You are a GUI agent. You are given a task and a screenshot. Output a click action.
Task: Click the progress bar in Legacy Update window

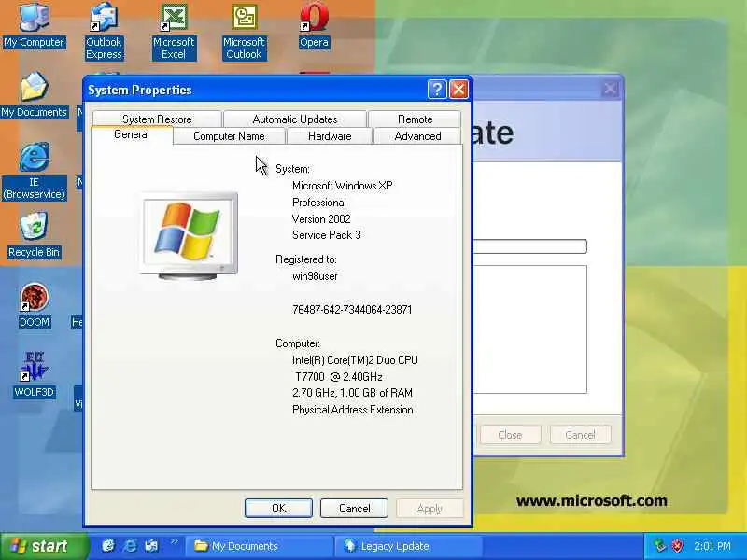pos(529,246)
